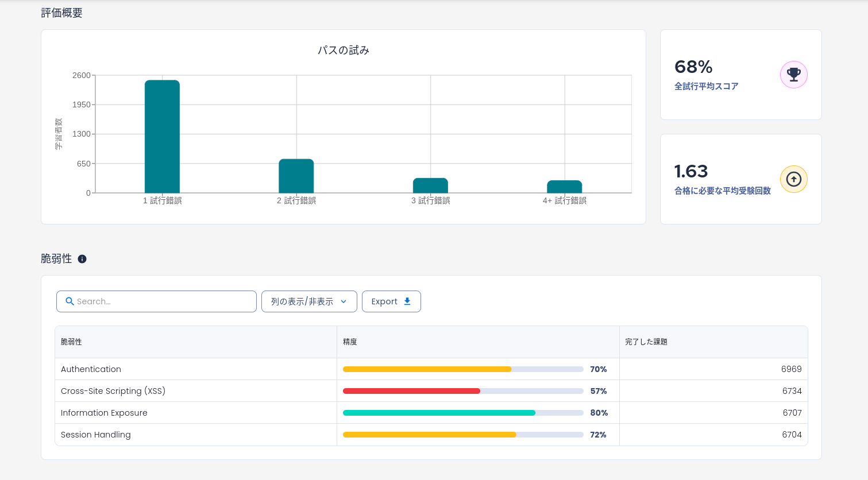
Task: Click the 1 試行錯誤 bar in chart
Action: coord(162,137)
